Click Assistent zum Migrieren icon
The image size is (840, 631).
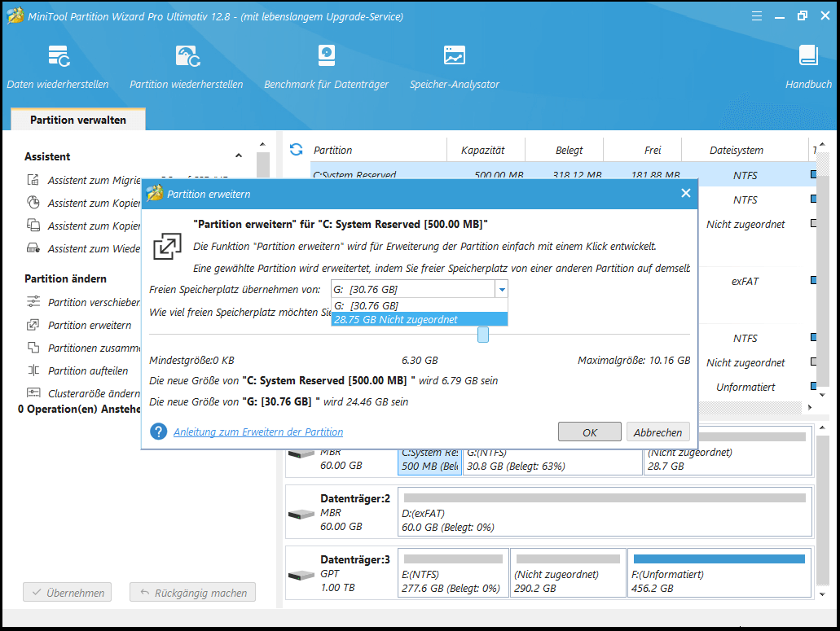[33, 180]
